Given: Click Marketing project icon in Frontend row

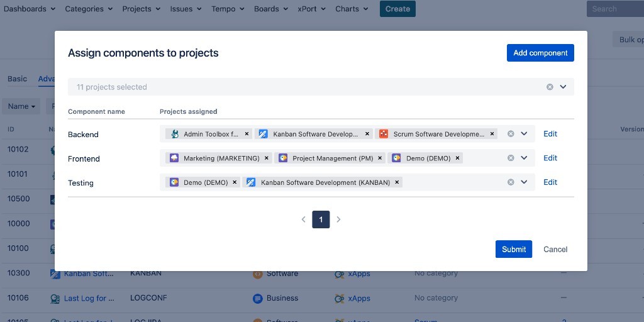Looking at the screenshot, I should (x=174, y=158).
